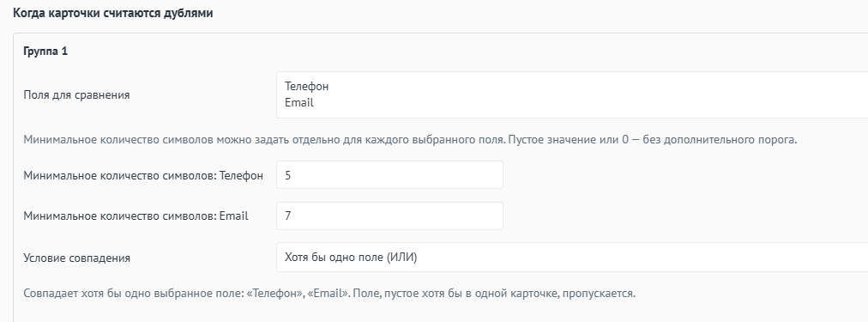Click the 'Когда карточки считаются дублями' heading

(x=113, y=13)
